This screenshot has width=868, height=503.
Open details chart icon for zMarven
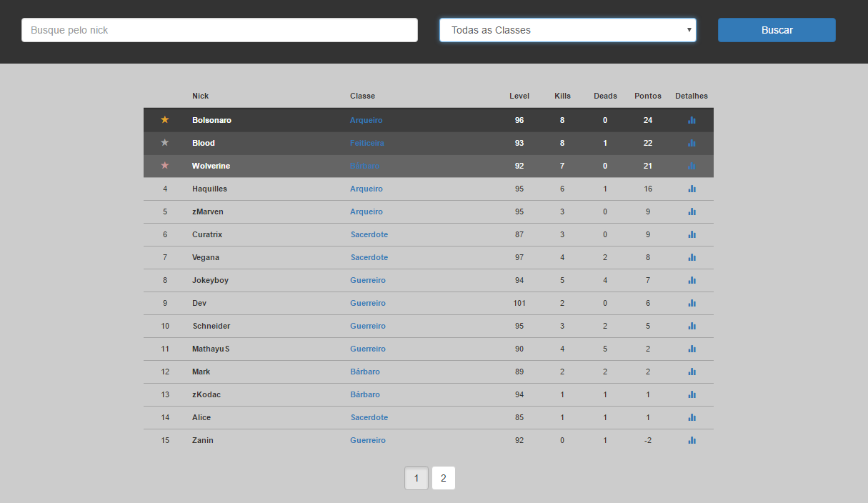click(692, 211)
